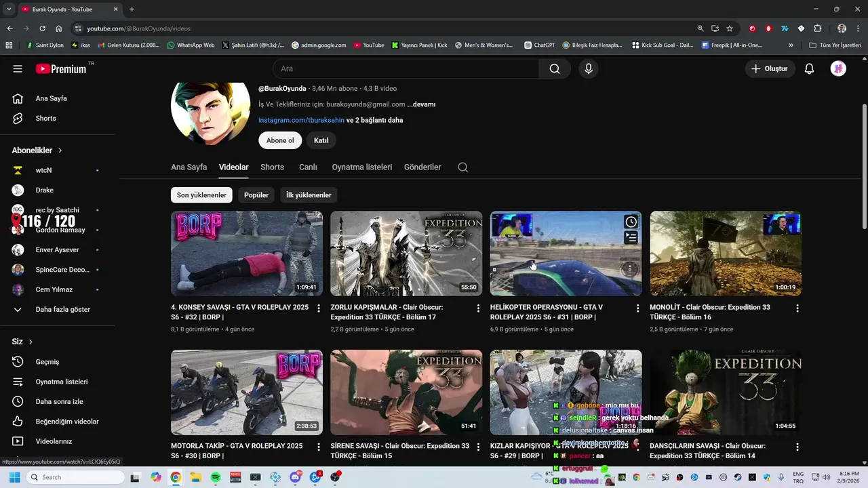Open options for MONOLİT video
Viewport: 868px width, 488px height.
797,308
